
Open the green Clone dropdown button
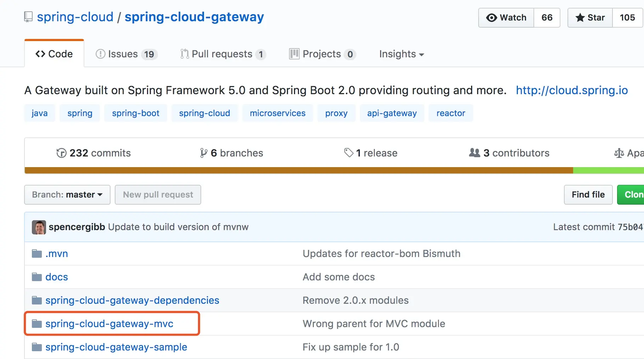632,195
